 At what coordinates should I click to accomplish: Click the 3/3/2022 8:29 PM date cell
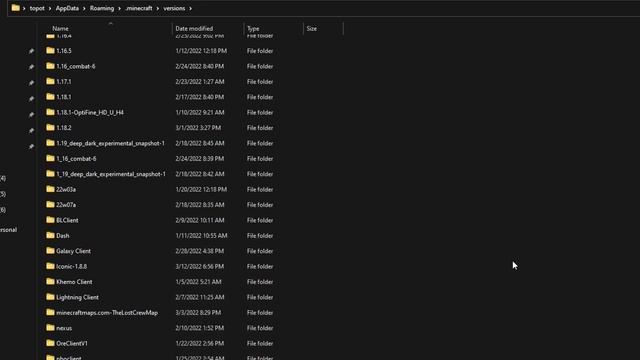click(198, 313)
